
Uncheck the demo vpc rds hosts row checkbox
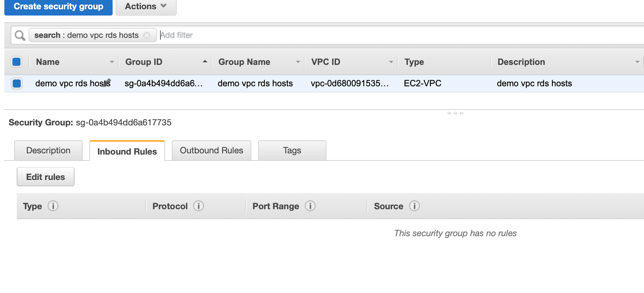16,83
